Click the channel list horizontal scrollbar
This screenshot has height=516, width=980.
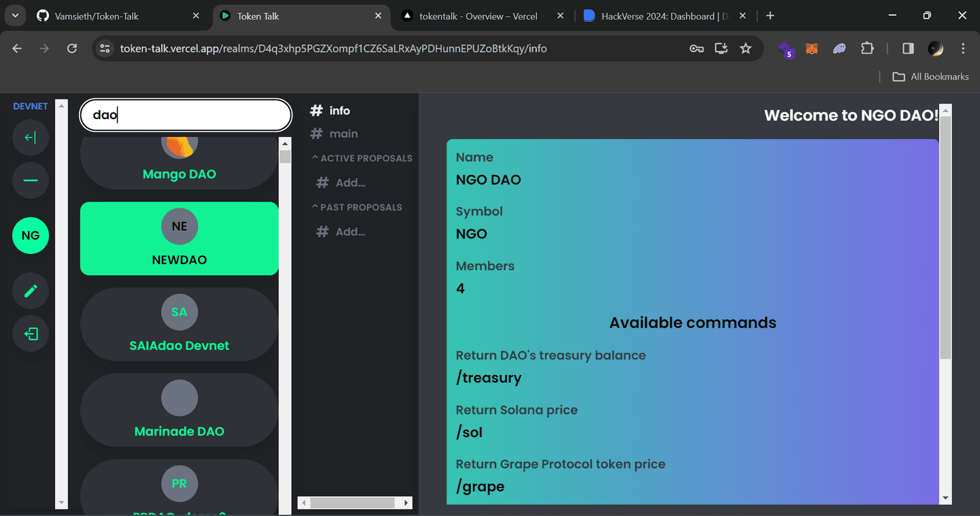click(x=353, y=503)
